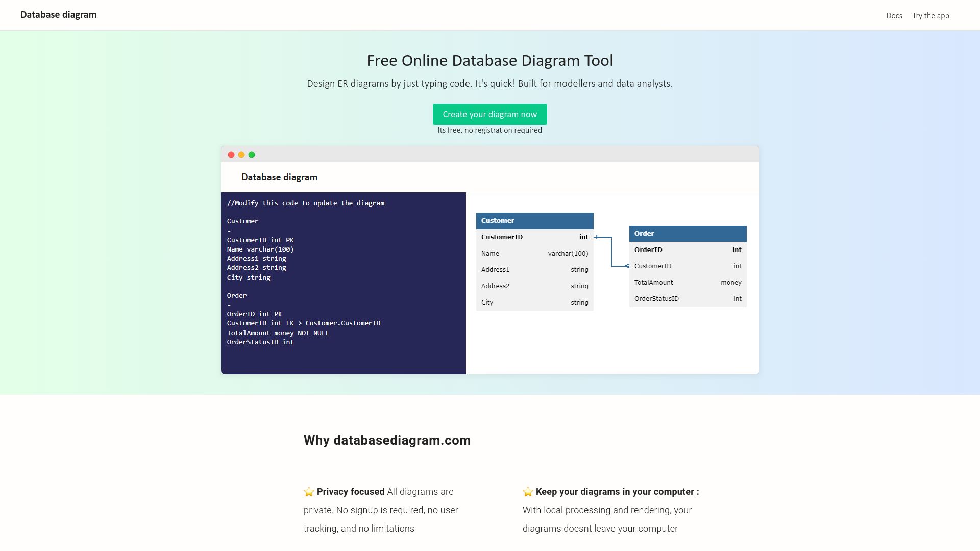980x551 pixels.
Task: Click the star icon beside Keep your diagrams
Action: [x=528, y=492]
